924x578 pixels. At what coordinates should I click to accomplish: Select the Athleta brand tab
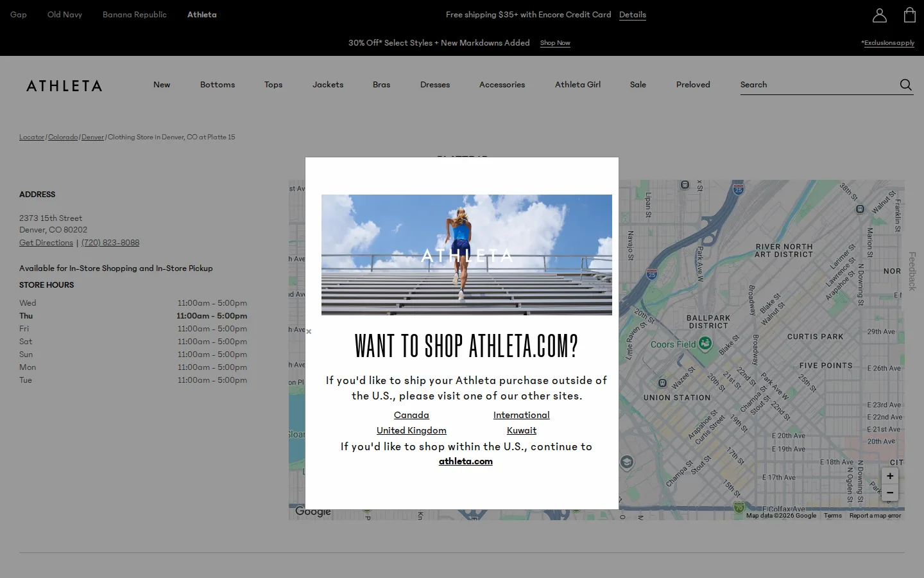202,15
